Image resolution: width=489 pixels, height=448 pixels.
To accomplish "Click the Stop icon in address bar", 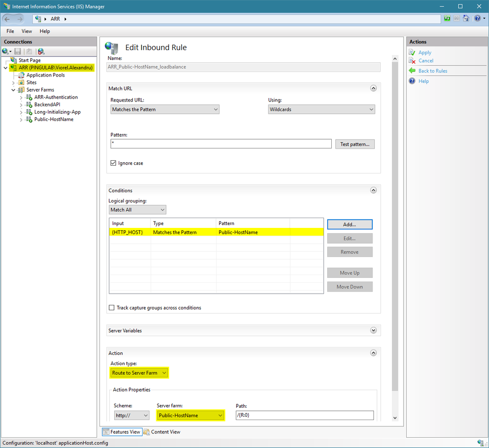I will (457, 19).
